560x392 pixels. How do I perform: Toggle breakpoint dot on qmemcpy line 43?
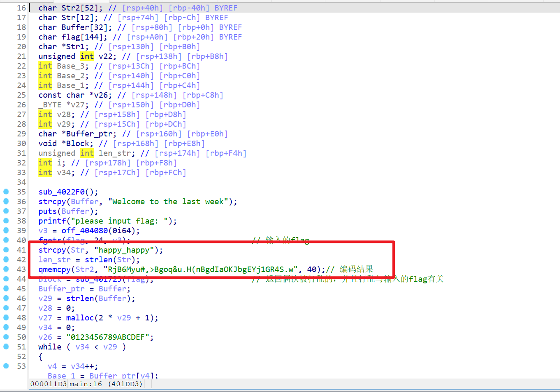6,269
